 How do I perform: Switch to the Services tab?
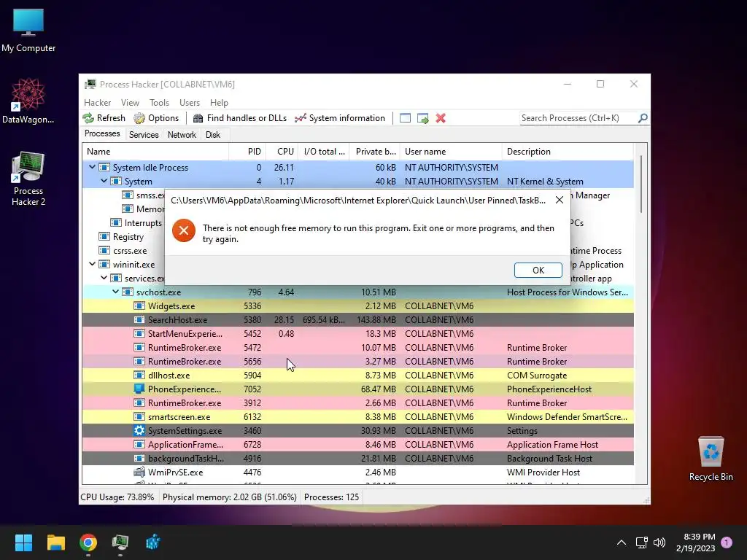(144, 135)
